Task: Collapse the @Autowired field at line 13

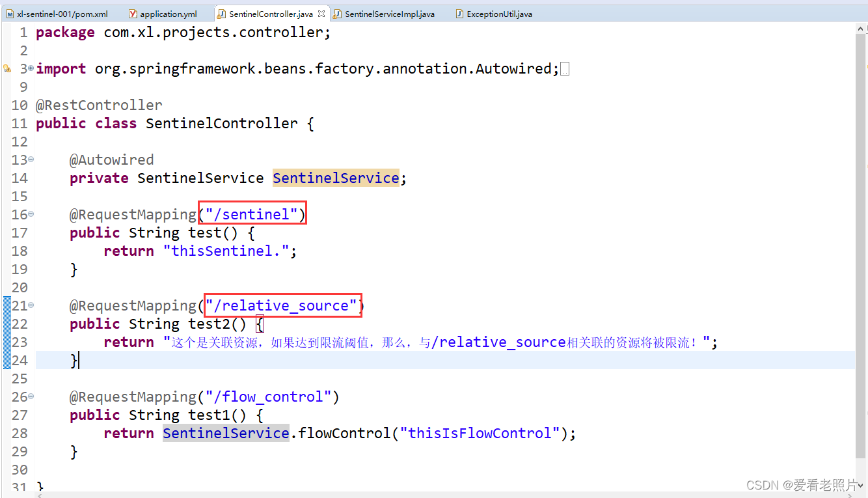Action: [x=31, y=159]
